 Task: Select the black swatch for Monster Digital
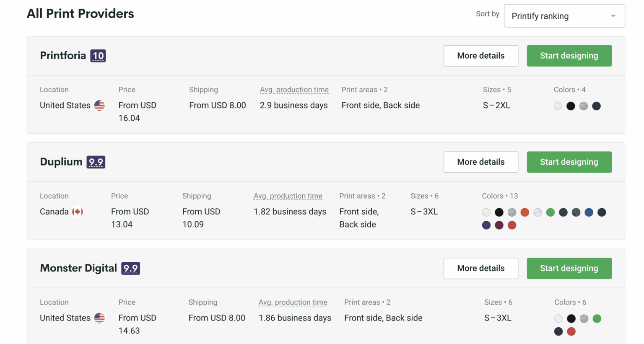pos(571,319)
